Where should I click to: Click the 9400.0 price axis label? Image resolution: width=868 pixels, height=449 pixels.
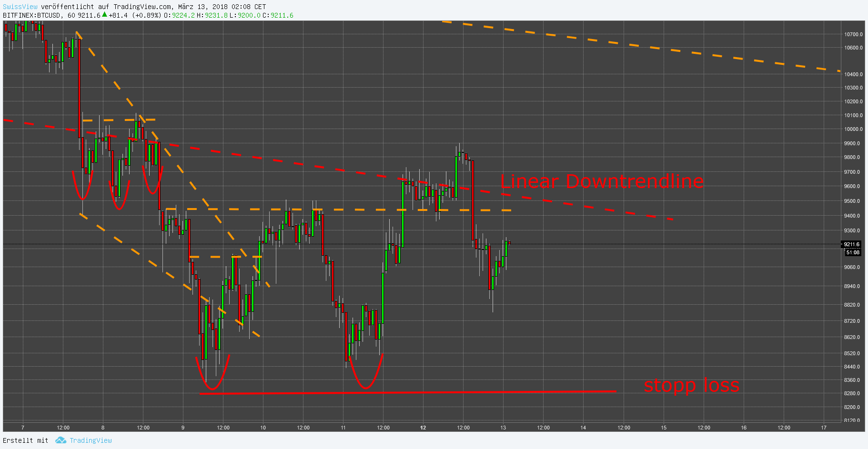pyautogui.click(x=852, y=216)
